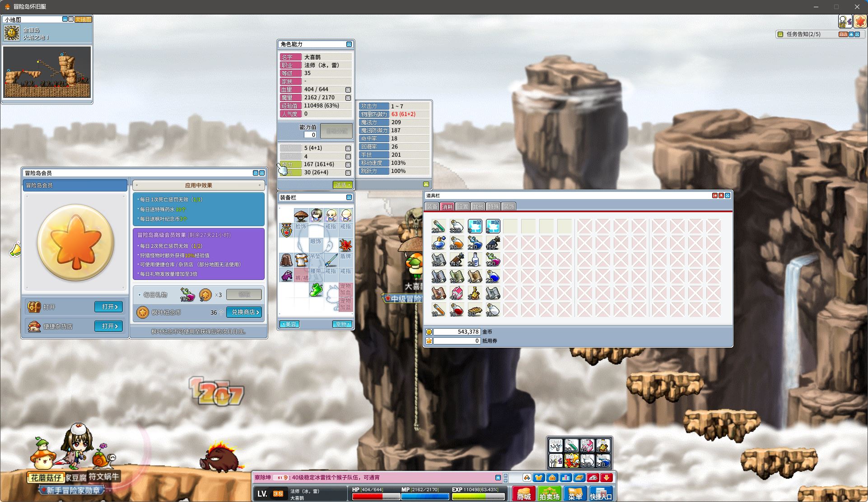Viewport: 868px width, 502px height.
Task: Switch to the 装饰 inventory tab
Action: [x=509, y=206]
